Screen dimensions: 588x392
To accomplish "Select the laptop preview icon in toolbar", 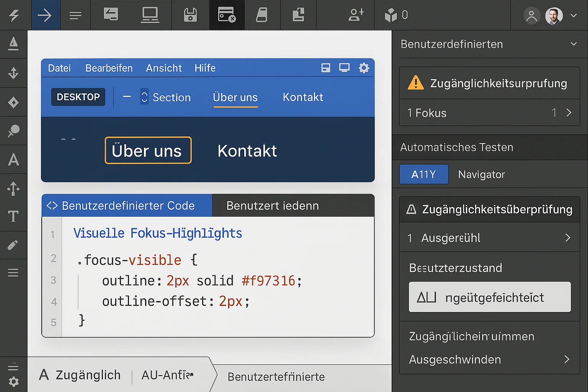I will [150, 15].
